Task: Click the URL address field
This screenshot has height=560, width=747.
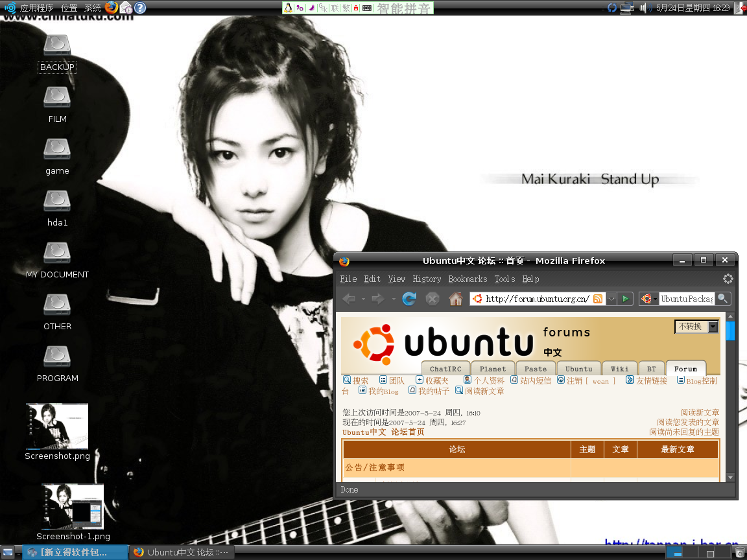Action: 538,299
